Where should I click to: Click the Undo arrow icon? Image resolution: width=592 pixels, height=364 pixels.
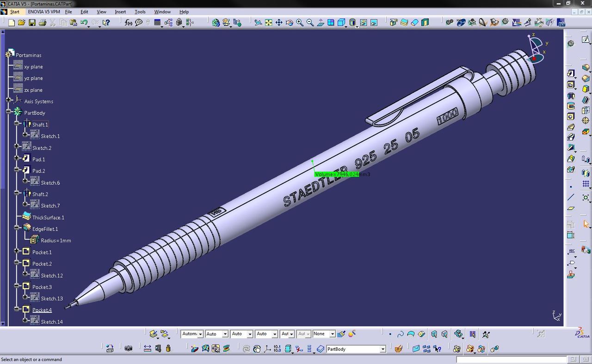point(84,22)
